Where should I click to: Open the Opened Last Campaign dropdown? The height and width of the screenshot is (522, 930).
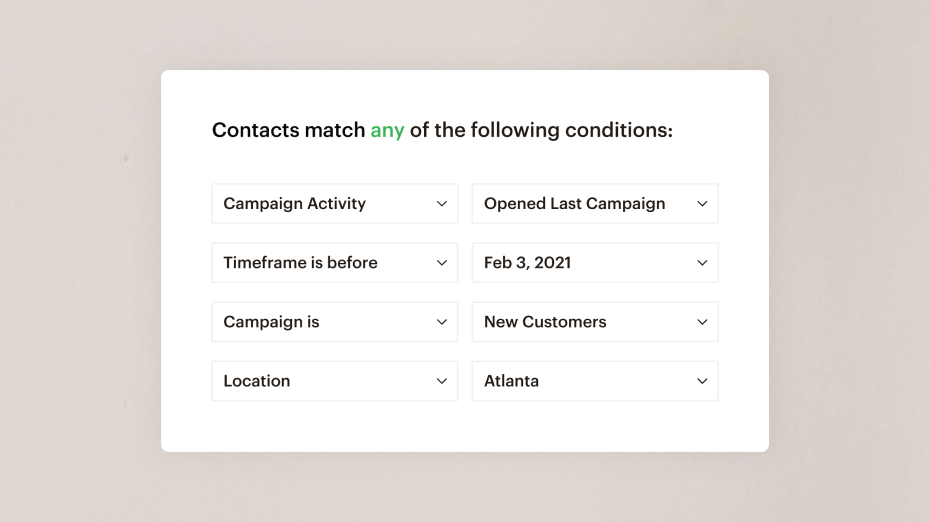click(594, 204)
